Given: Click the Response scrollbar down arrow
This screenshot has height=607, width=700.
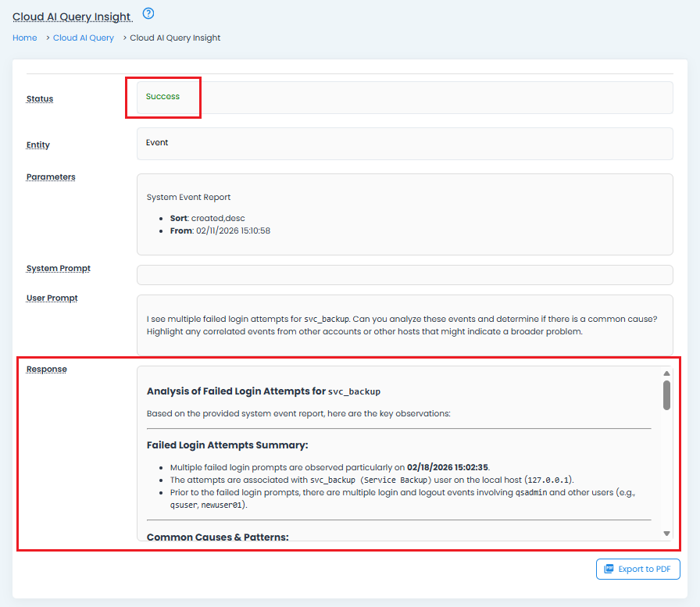Looking at the screenshot, I should [x=666, y=533].
